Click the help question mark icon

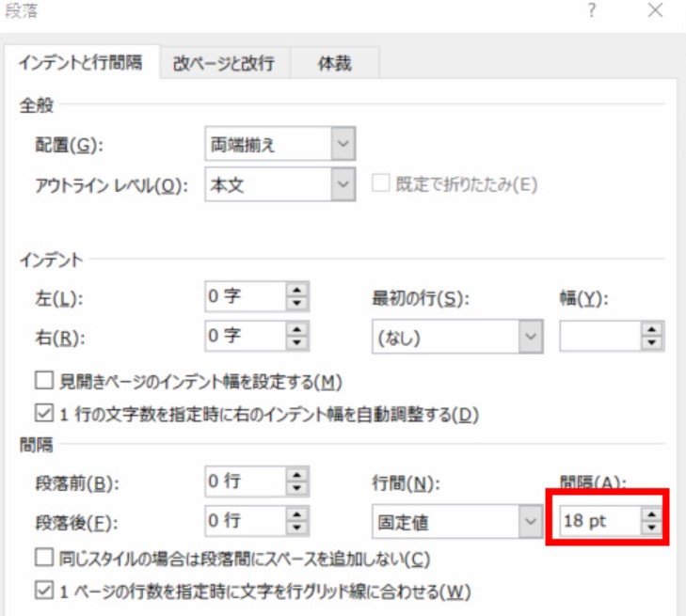coord(592,12)
